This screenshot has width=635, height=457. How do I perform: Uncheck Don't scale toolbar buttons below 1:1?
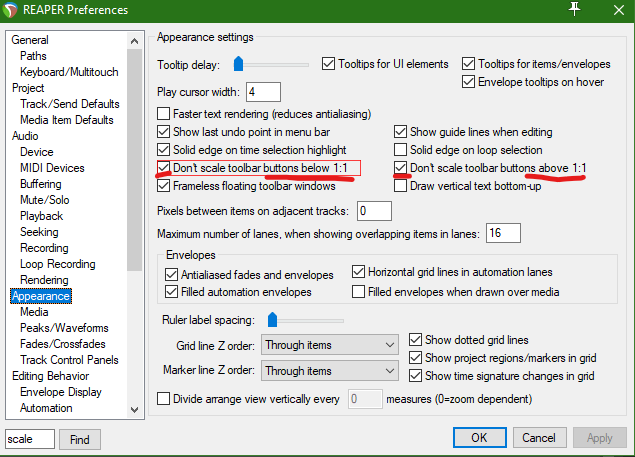pyautogui.click(x=163, y=167)
